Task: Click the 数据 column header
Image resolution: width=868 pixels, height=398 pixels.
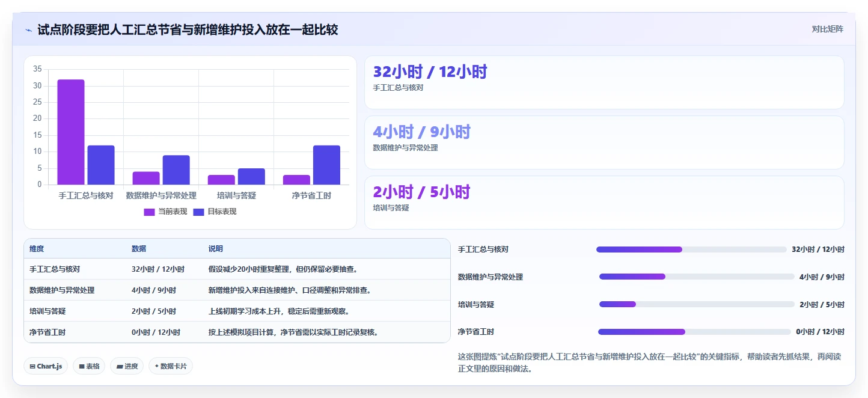Action: (x=139, y=249)
